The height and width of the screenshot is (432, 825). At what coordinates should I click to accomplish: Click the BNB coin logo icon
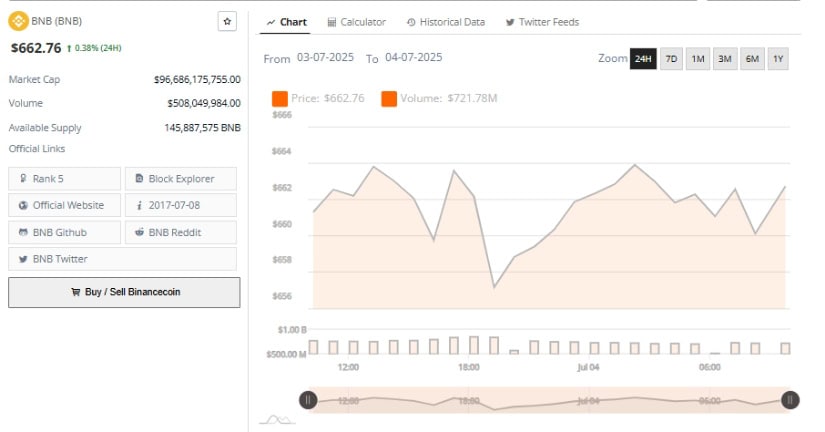[x=18, y=21]
